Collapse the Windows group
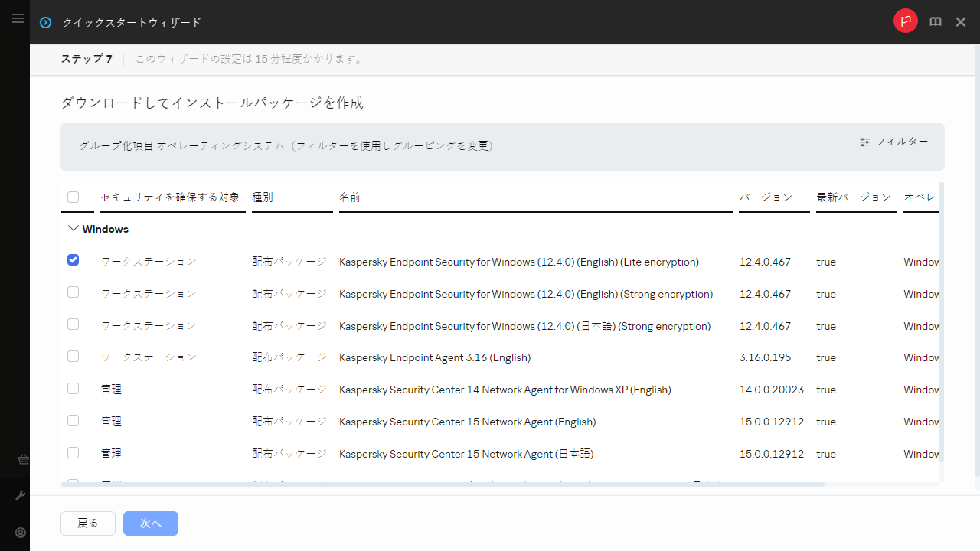The height and width of the screenshot is (551, 980). tap(73, 228)
